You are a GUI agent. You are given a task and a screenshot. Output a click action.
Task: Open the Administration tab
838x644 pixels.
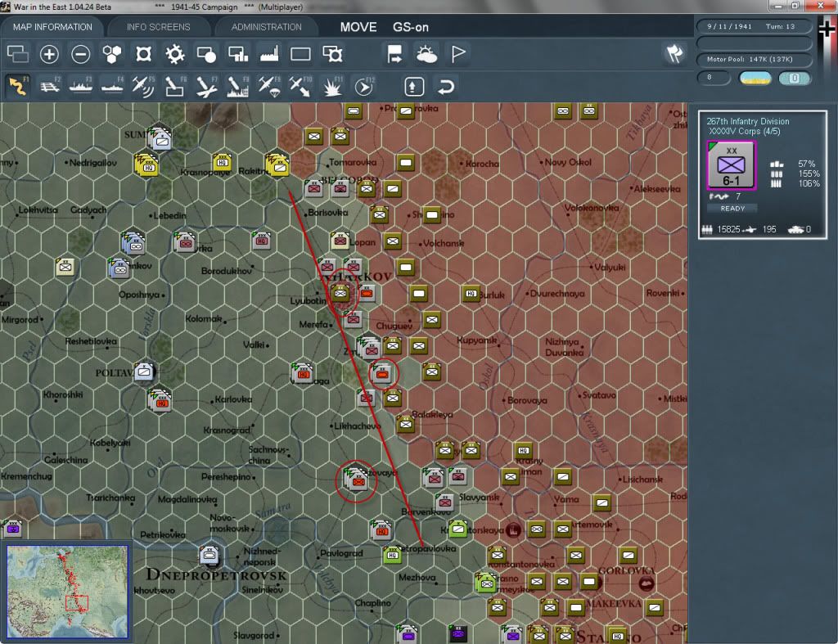[x=266, y=27]
